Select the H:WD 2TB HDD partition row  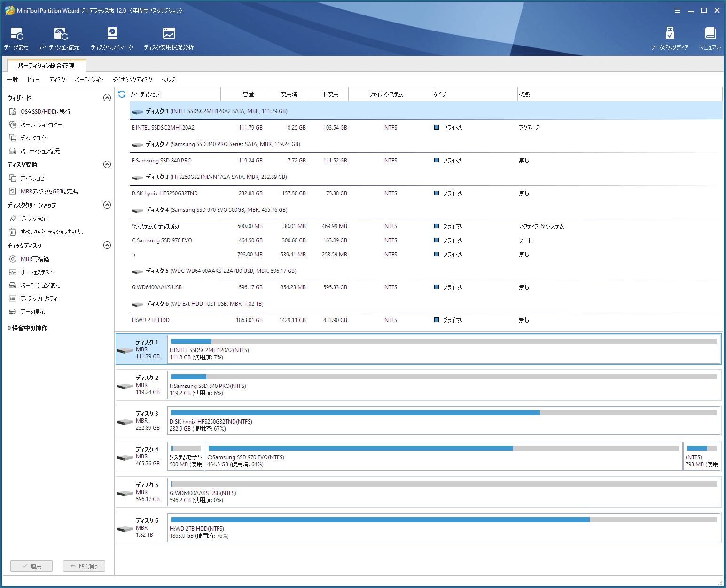click(426, 320)
